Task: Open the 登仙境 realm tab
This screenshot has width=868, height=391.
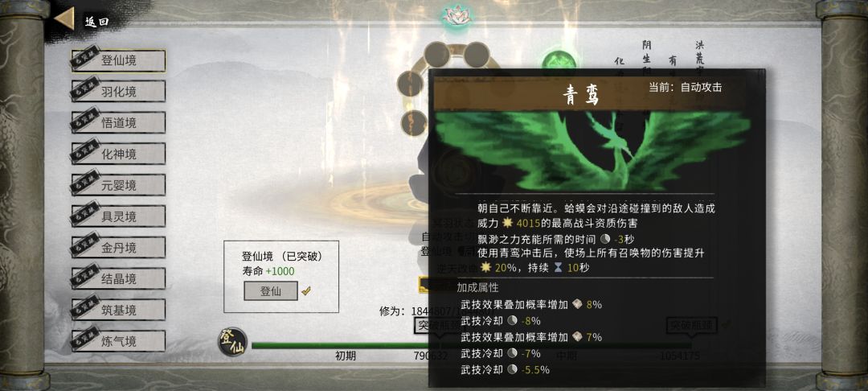Action: click(118, 60)
